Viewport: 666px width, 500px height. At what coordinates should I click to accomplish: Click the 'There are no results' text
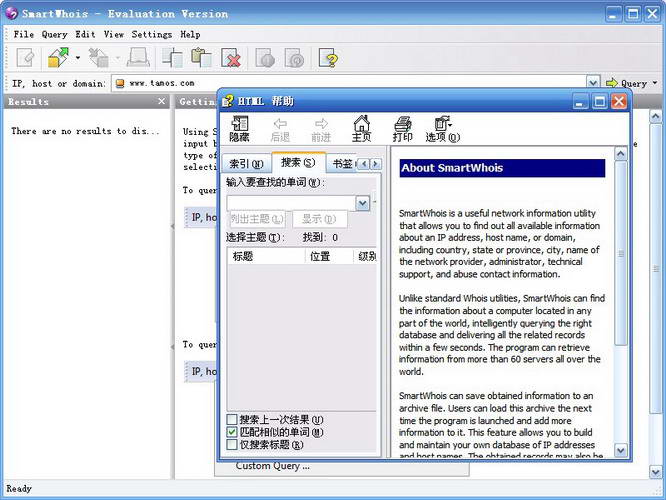[x=85, y=131]
